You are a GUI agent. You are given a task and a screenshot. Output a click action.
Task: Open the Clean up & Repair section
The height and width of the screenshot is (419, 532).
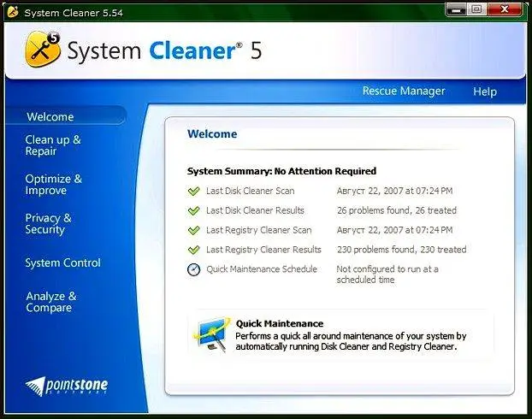click(53, 145)
